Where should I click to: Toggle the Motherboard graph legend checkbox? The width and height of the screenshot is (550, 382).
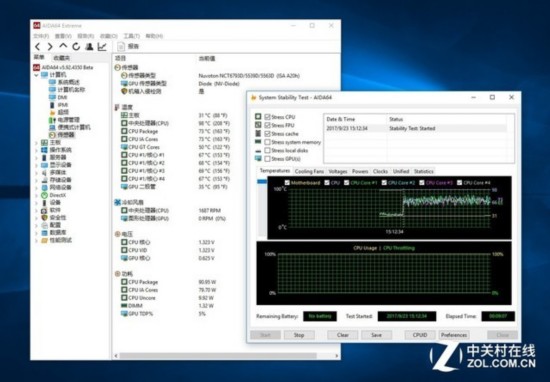point(287,182)
